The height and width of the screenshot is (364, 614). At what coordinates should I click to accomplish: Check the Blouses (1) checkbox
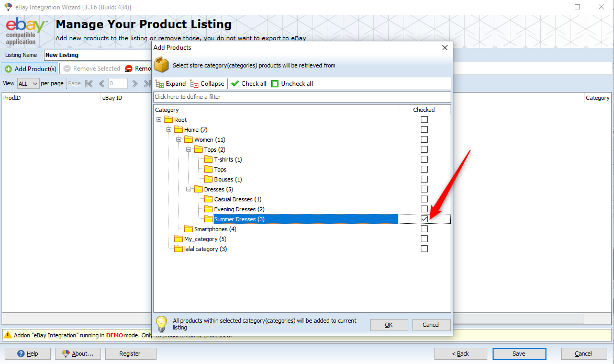424,179
